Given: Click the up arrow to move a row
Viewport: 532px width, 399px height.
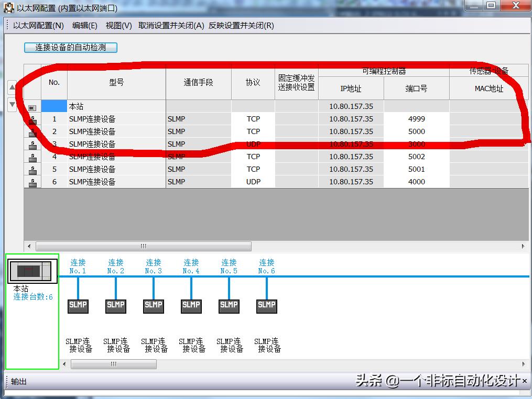Looking at the screenshot, I should point(12,87).
